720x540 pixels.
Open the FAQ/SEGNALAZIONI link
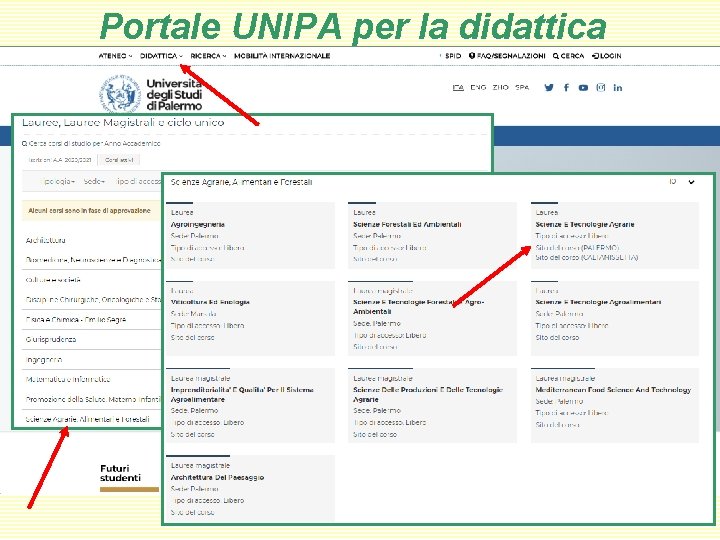coord(507,56)
